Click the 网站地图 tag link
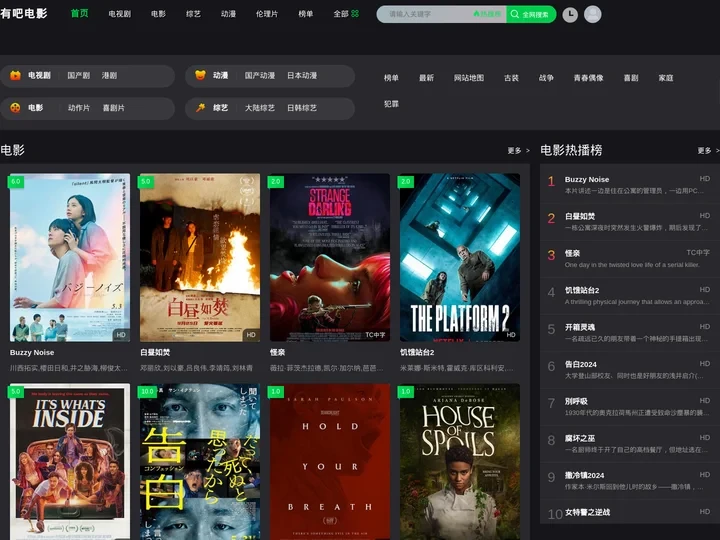Viewport: 720px width, 540px height. [x=469, y=78]
